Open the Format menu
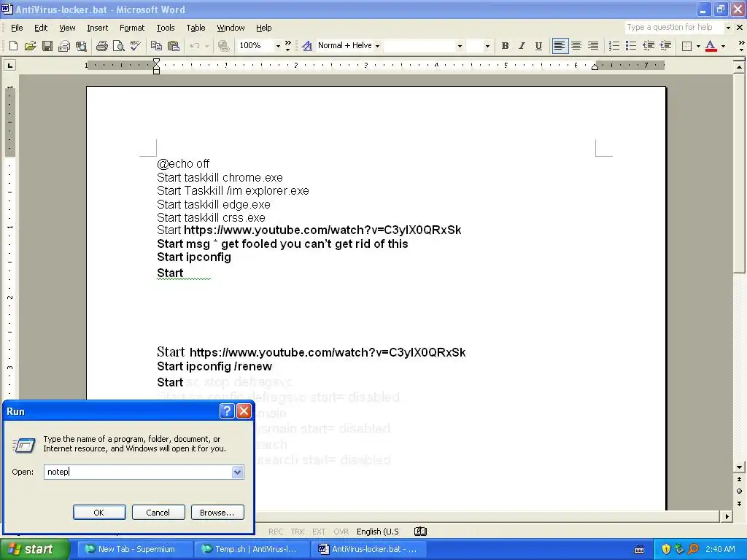Viewport: 747px width, 560px height. pos(132,28)
